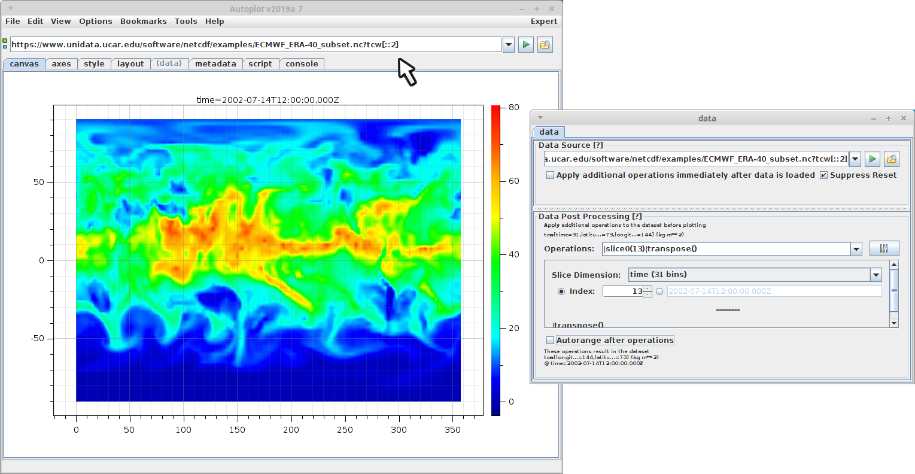
Task: Click the colorbar label 80
Action: pos(514,107)
